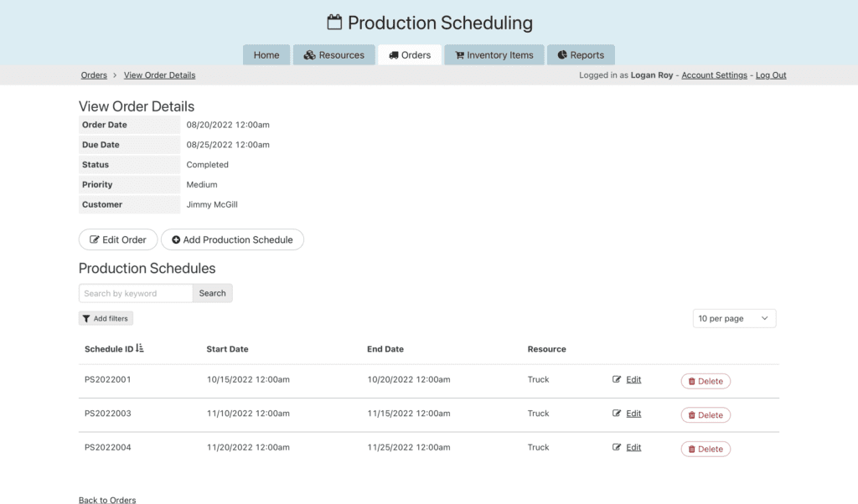858x504 pixels.
Task: Click the edit pencil icon for PS2022001
Action: point(618,379)
